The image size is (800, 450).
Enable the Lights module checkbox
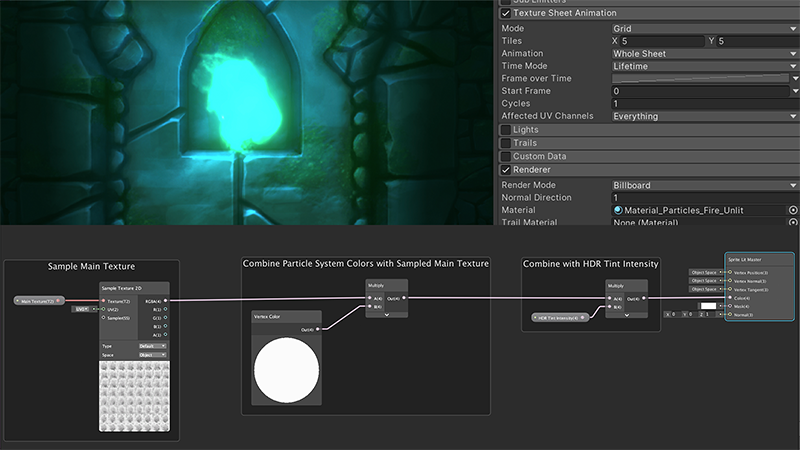coord(506,130)
